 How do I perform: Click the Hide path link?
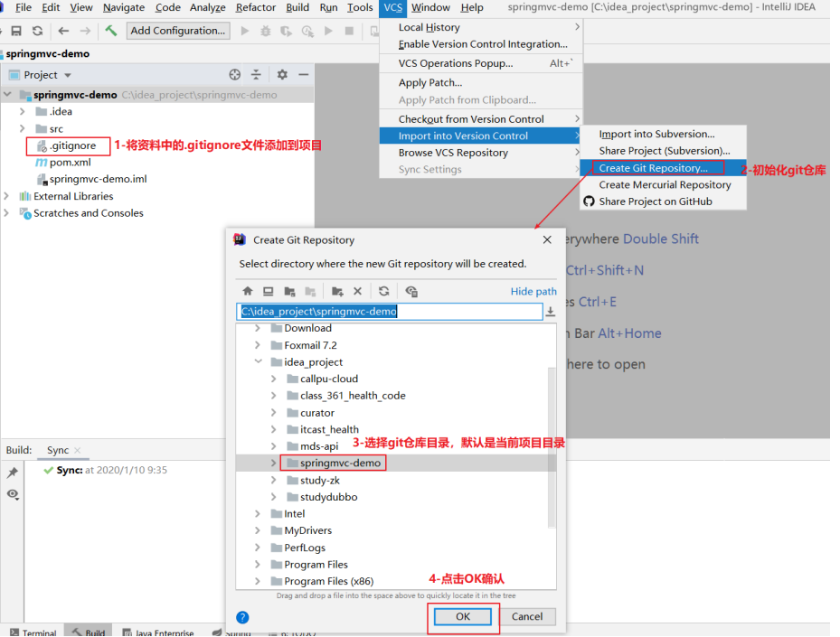(533, 292)
